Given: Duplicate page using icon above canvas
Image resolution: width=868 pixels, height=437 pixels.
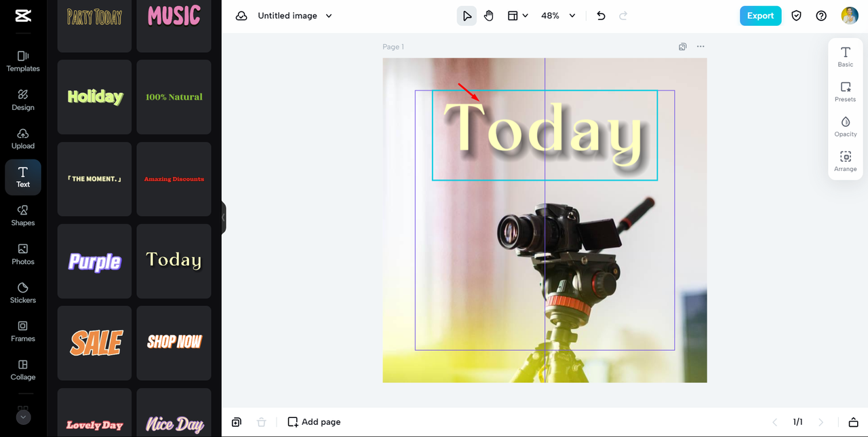Looking at the screenshot, I should (x=682, y=47).
